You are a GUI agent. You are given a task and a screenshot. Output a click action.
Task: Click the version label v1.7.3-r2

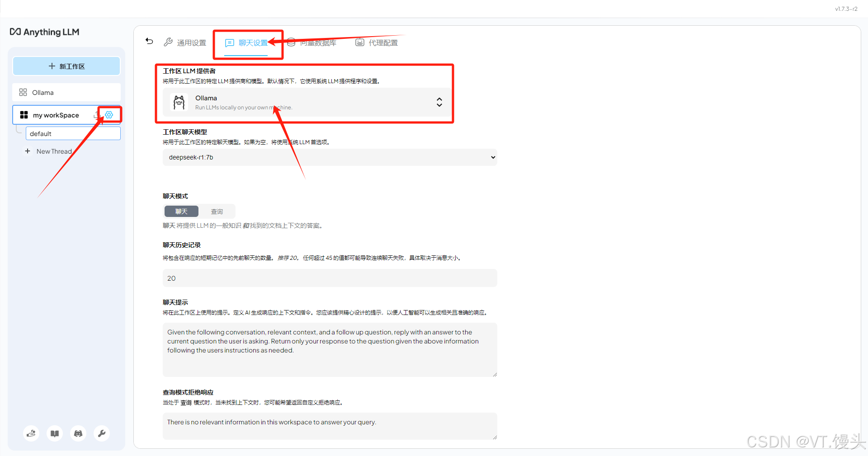point(846,9)
